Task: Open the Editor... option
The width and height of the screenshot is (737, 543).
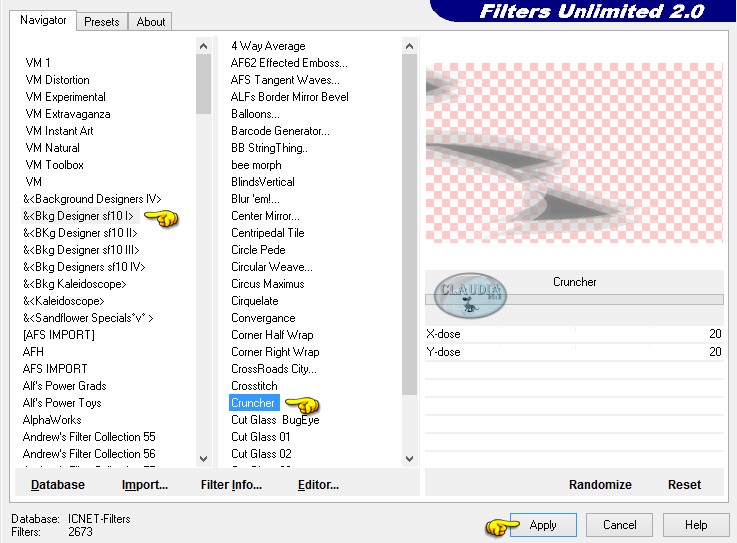Action: tap(318, 485)
